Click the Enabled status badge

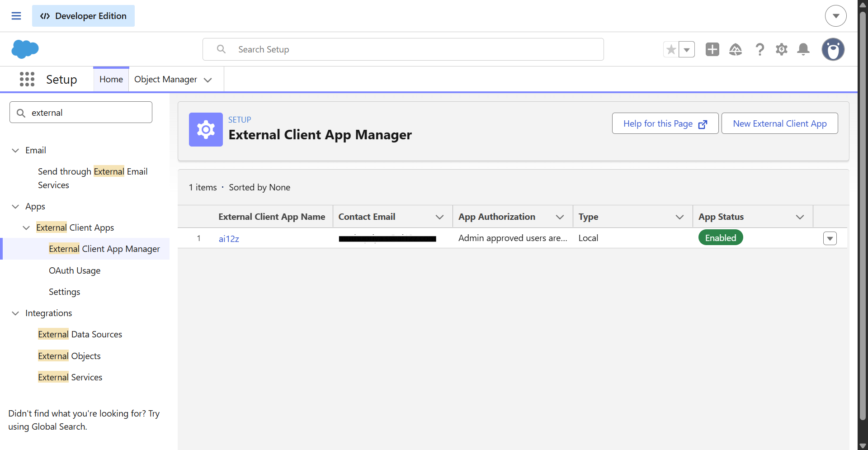pos(721,238)
